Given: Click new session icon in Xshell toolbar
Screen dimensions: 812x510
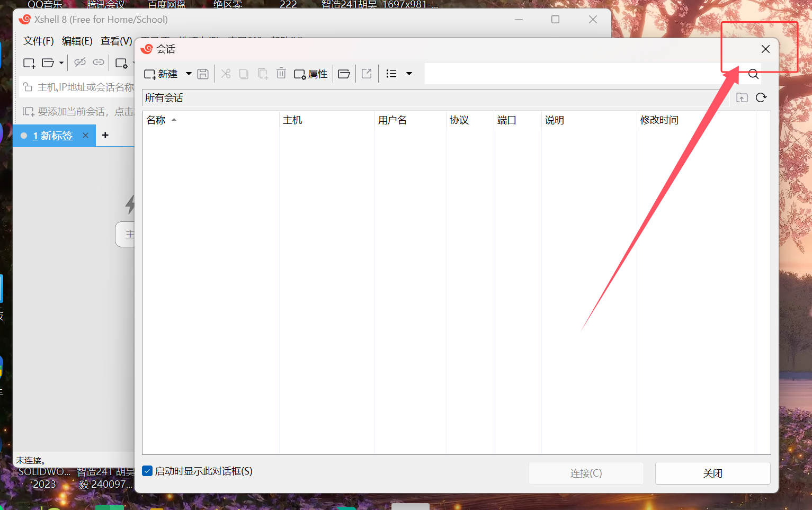Looking at the screenshot, I should 29,63.
